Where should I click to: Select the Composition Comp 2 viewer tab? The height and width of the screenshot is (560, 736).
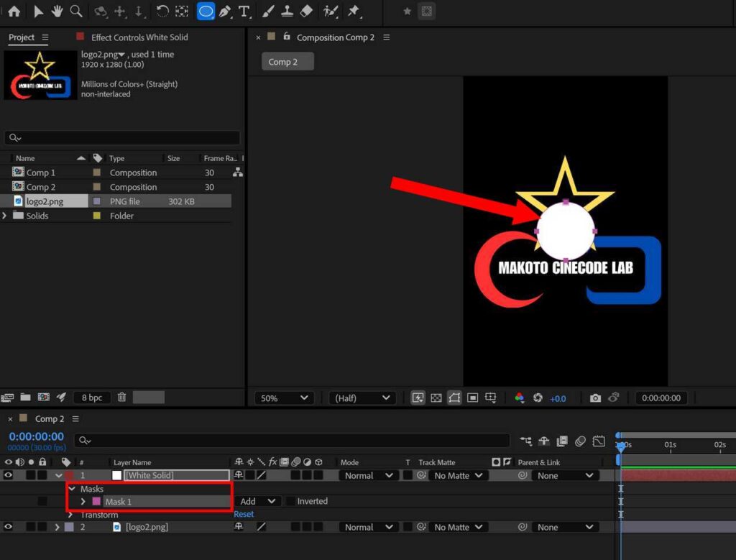coord(335,37)
